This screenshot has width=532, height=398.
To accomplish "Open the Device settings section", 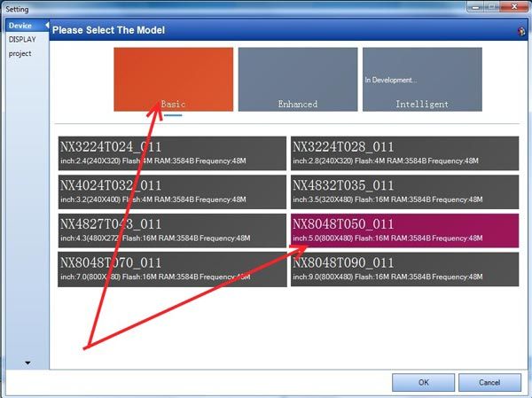I will [20, 27].
